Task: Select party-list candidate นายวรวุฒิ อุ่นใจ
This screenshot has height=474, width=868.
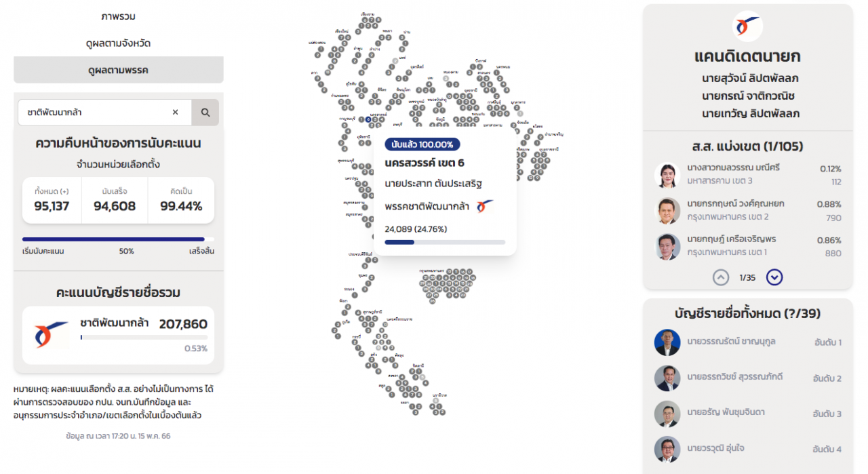Action: [667, 449]
